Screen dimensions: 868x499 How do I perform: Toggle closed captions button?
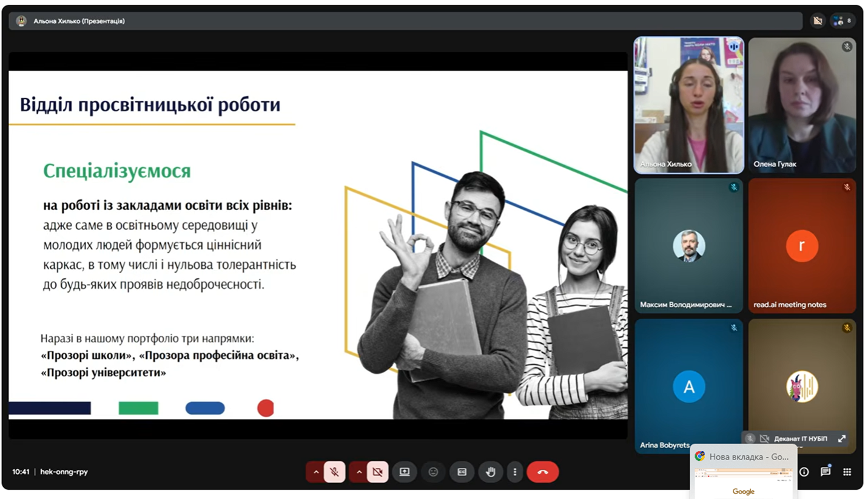[x=462, y=472]
